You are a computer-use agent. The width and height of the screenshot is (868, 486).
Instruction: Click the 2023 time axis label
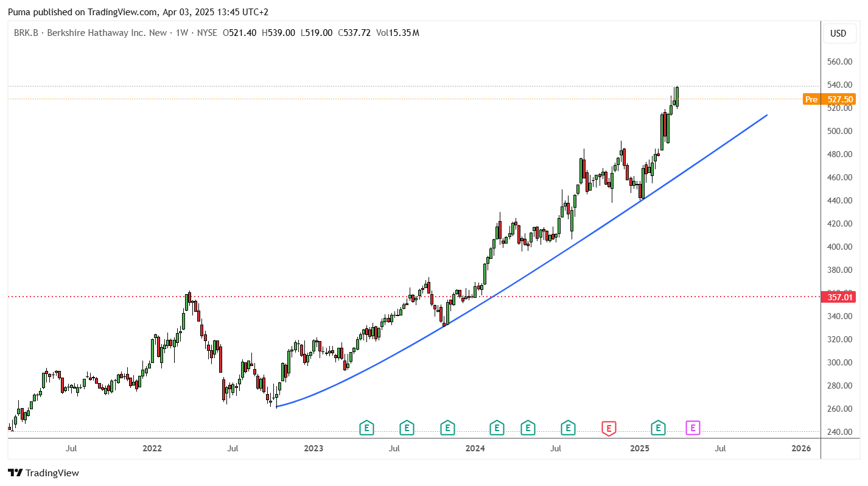tap(313, 449)
